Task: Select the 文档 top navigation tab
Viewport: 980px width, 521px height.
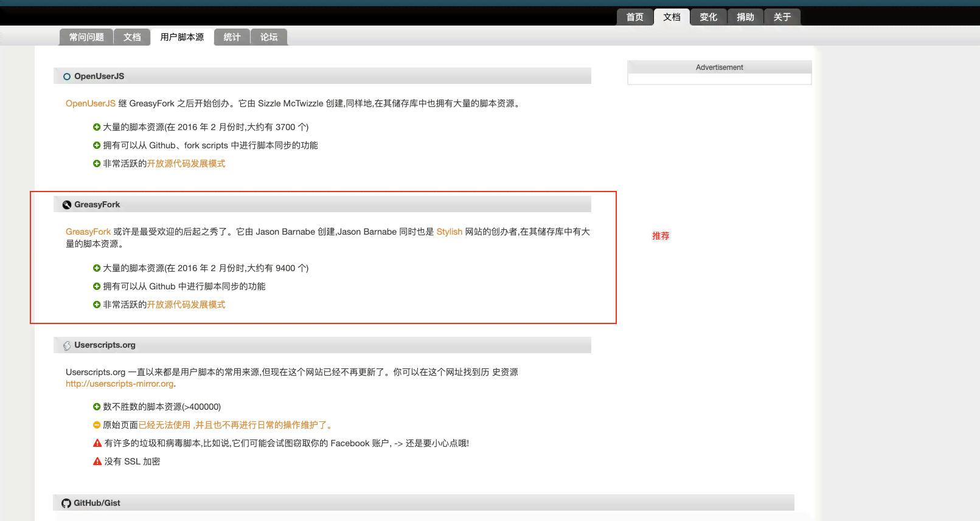Action: click(672, 17)
